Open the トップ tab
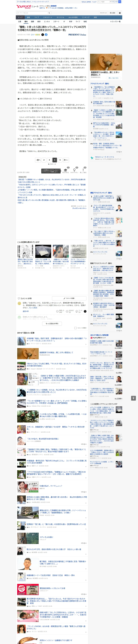Viewport: 138px width, 644px height. pyautogui.click(x=20, y=17)
